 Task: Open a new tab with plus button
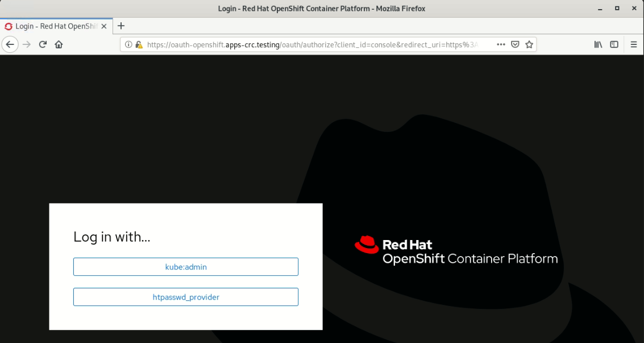(121, 26)
